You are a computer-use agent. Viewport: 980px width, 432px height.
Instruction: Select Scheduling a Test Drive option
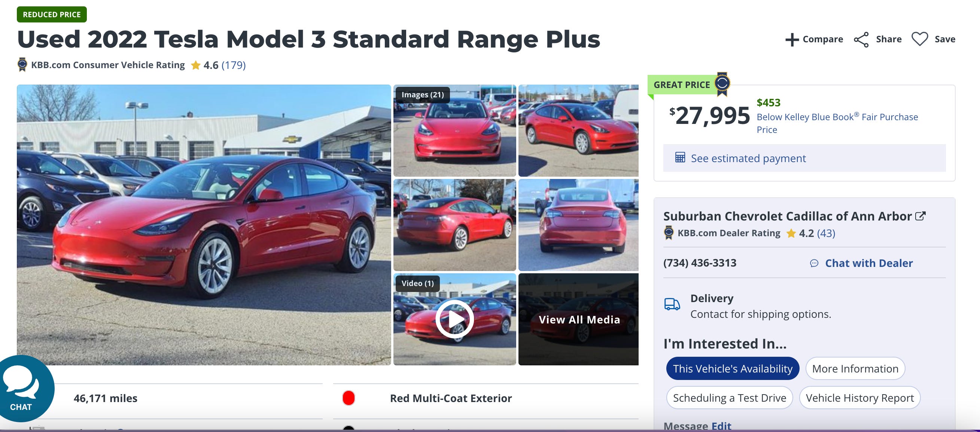(729, 398)
